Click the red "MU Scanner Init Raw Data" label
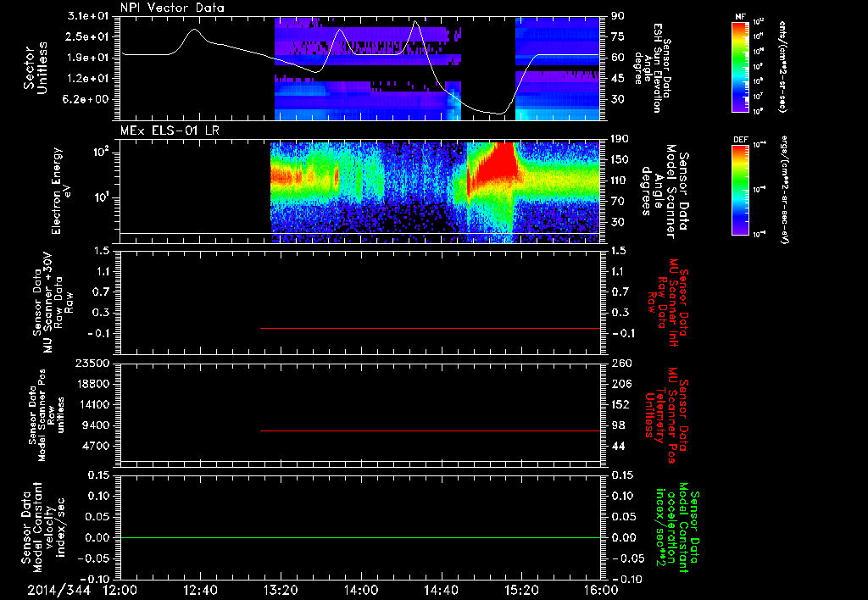Screen dimensions: 868x600 pyautogui.click(x=667, y=303)
